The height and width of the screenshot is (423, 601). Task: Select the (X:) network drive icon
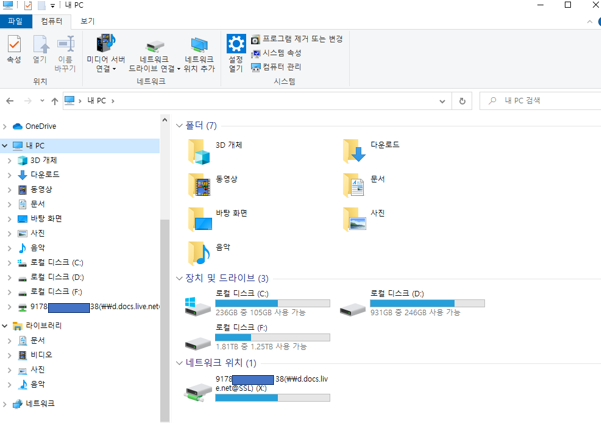(x=198, y=392)
